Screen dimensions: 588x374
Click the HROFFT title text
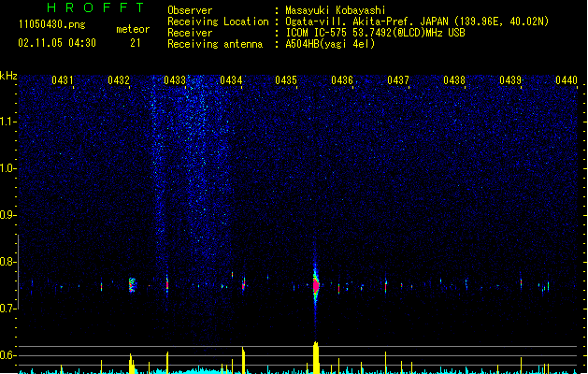(96, 7)
